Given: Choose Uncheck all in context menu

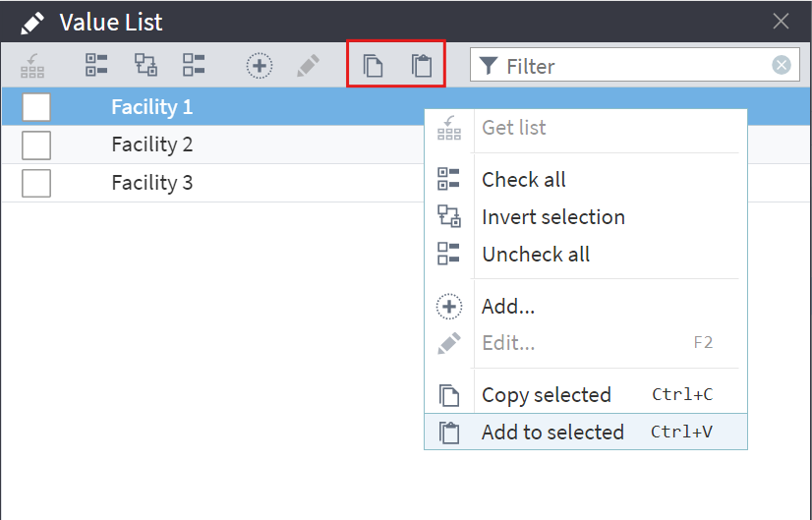Looking at the screenshot, I should 586,255.
